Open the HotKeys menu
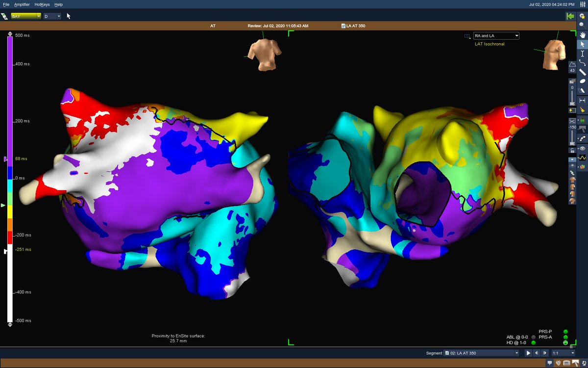Screen dimensions: 588x368 (42, 4)
